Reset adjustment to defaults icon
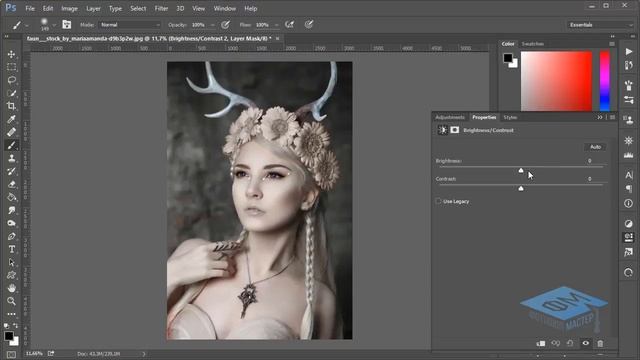 coord(570,343)
